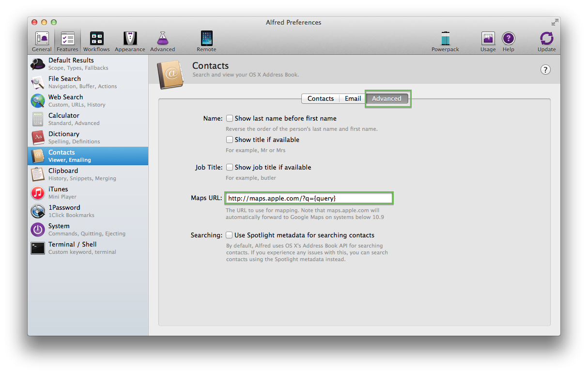Open the Workflows toolbar icon
This screenshot has height=374, width=588.
96,38
